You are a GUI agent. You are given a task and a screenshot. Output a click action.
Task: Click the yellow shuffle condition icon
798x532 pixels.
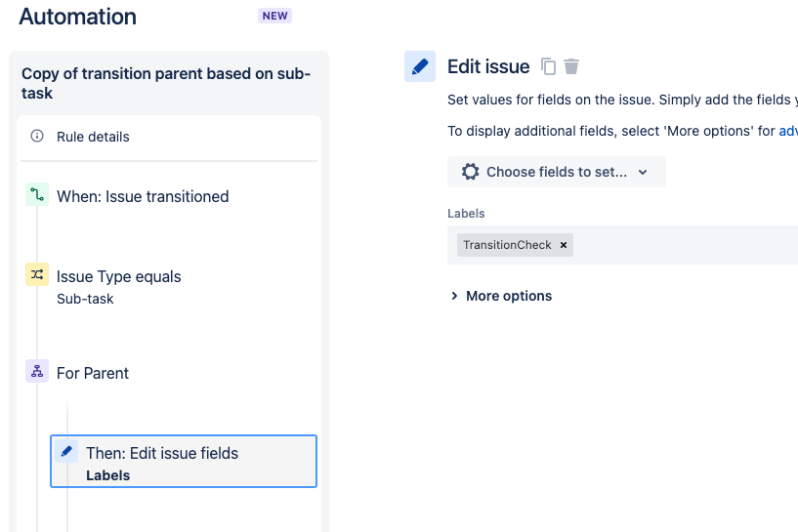click(x=37, y=274)
